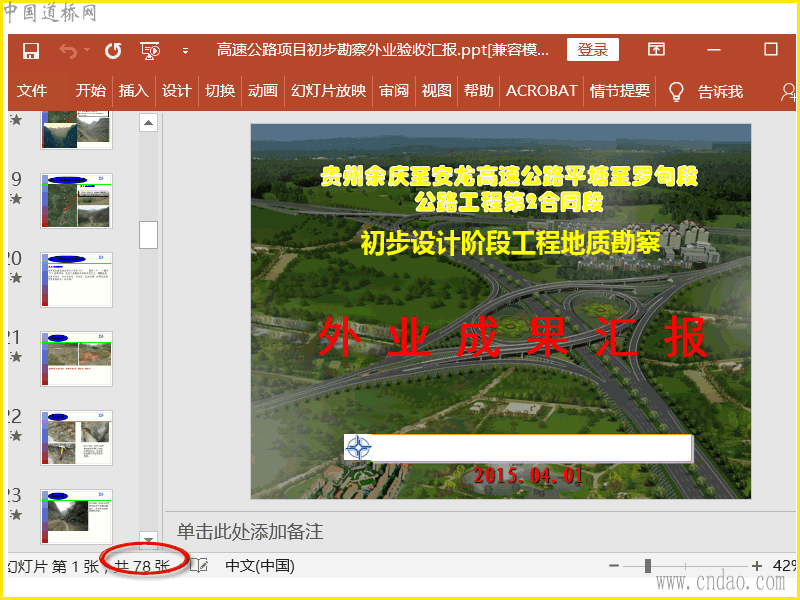Click the spell check icon in status bar

199,565
